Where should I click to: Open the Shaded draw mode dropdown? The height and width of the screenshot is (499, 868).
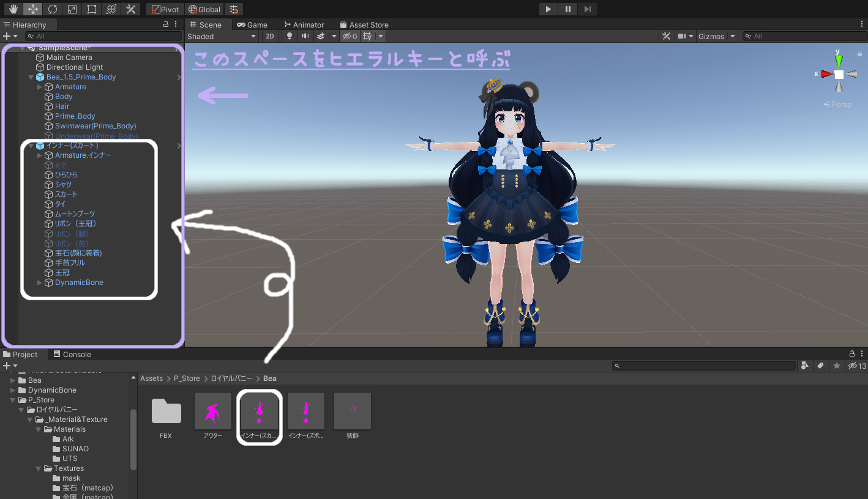tap(222, 36)
